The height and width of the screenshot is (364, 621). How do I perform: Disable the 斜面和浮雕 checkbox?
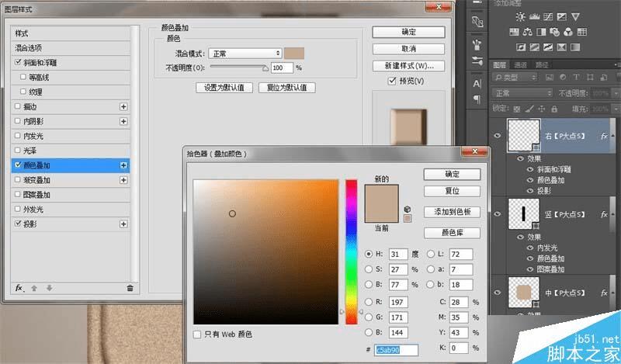point(17,62)
